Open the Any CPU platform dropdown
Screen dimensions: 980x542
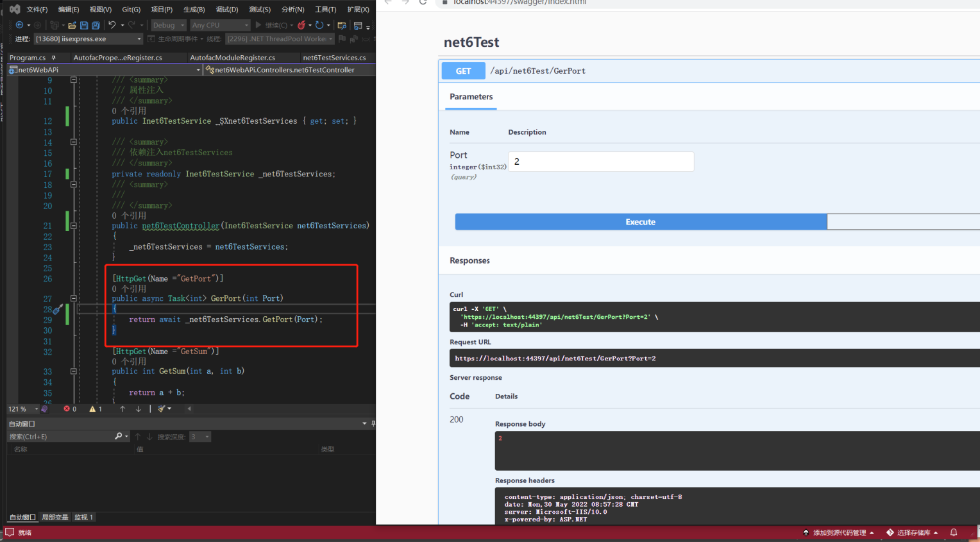coord(220,25)
